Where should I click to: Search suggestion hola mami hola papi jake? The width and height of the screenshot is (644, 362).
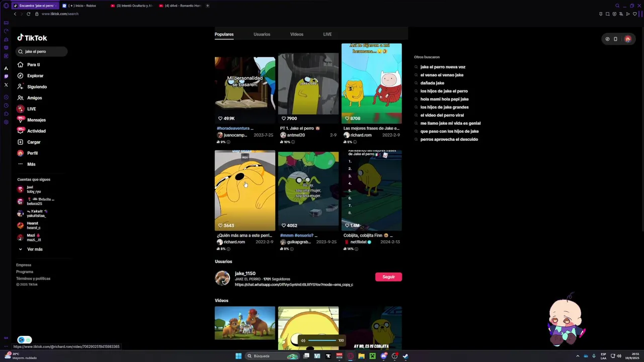pyautogui.click(x=444, y=99)
